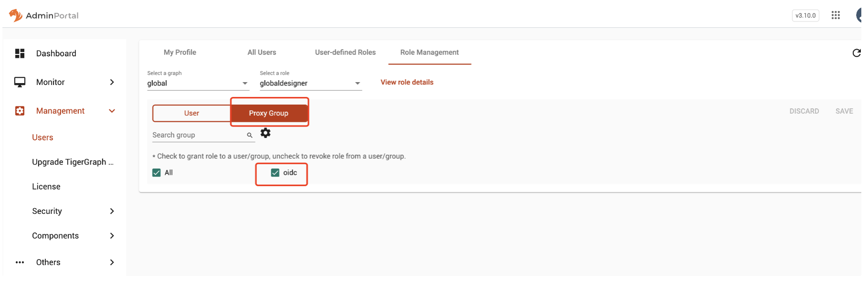Screen dimensions: 868x296
Task: Open the User-defined Roles tab
Action: coord(345,53)
